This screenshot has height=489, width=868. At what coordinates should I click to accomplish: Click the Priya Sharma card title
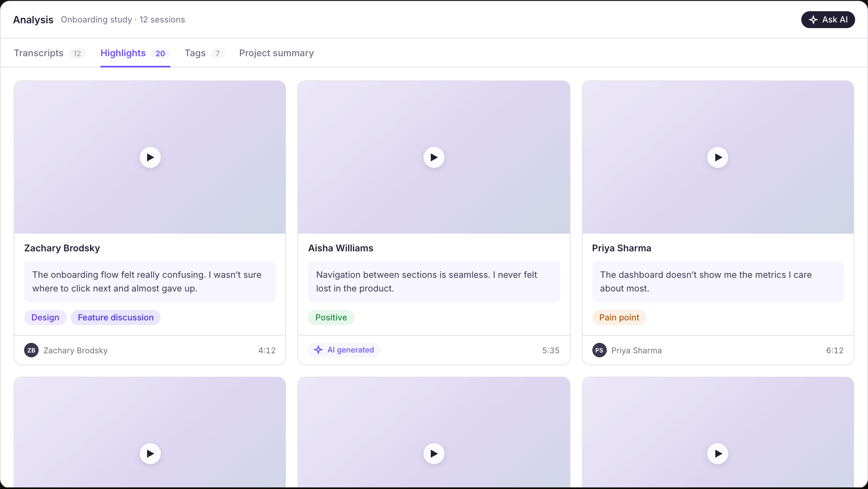(x=621, y=248)
